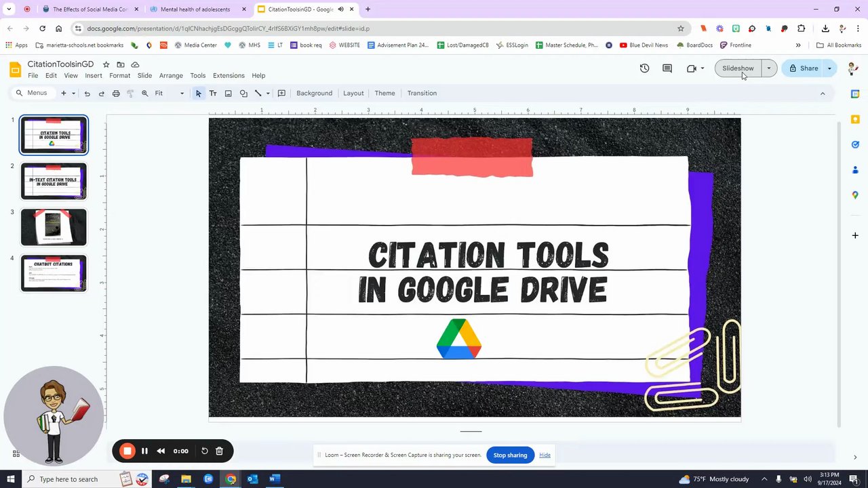Click the Insert image icon

[228, 94]
